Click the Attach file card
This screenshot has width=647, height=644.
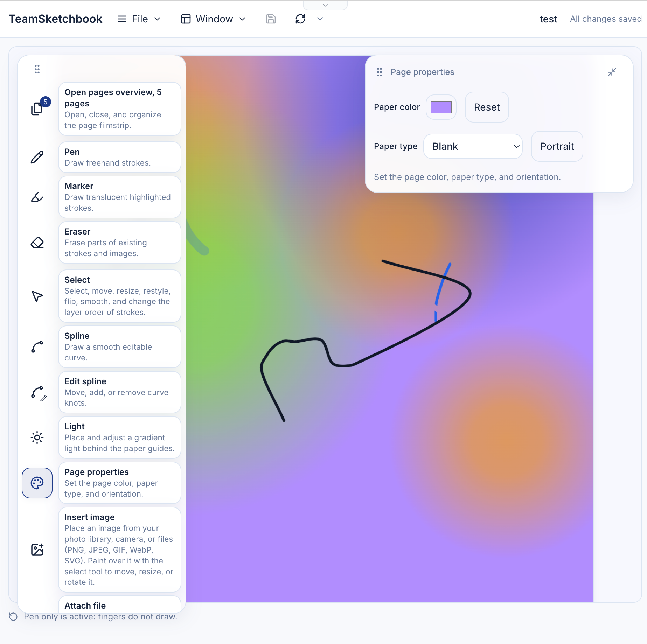pos(120,605)
